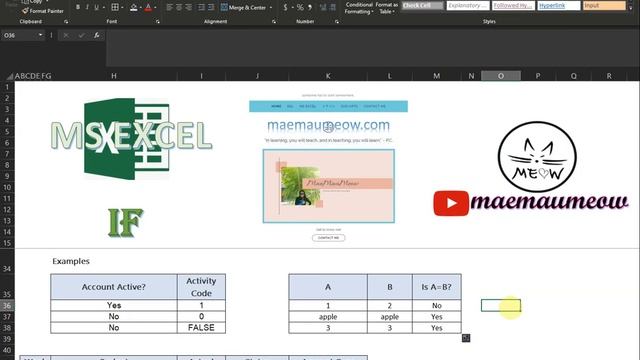Apply Fill Color bucket

coord(133,7)
